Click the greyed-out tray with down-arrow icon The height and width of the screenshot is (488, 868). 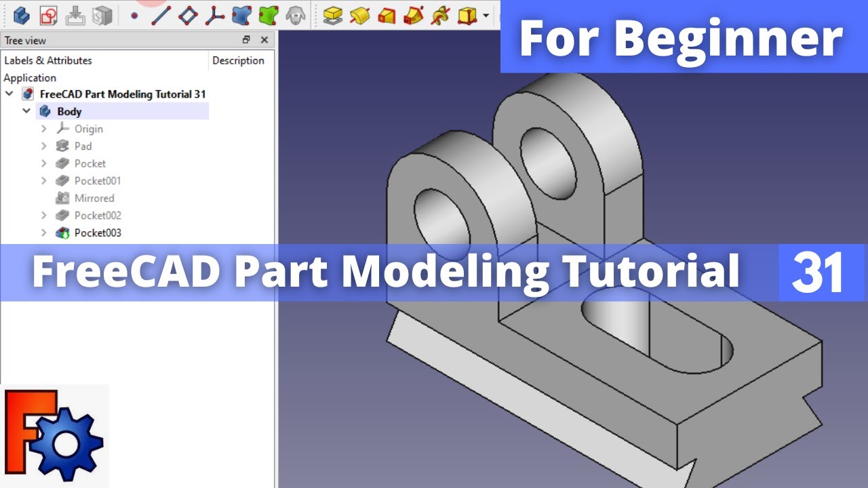[75, 14]
